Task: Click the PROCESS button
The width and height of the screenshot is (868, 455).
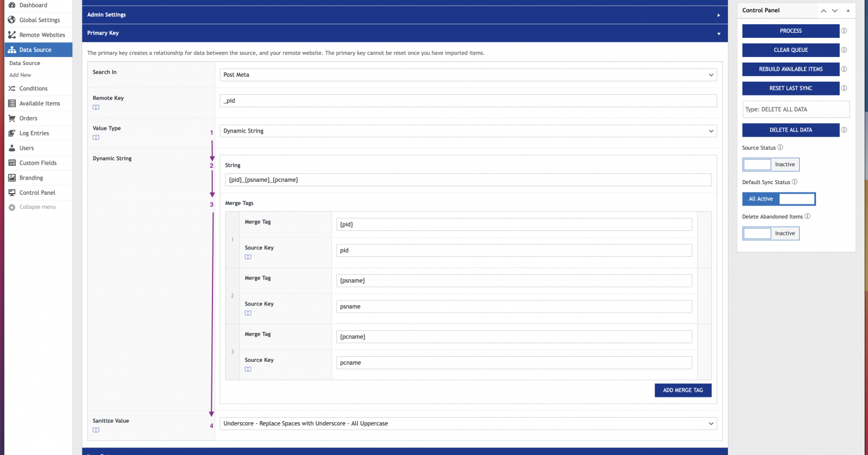Action: (791, 31)
